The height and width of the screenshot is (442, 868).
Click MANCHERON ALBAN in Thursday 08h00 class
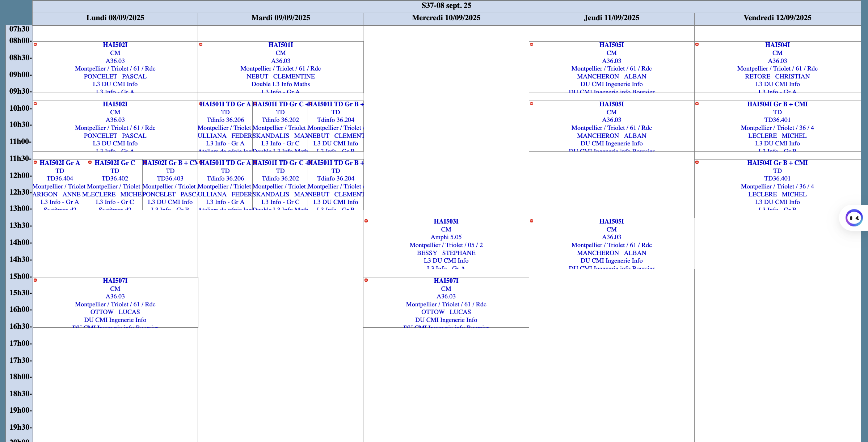pos(612,77)
